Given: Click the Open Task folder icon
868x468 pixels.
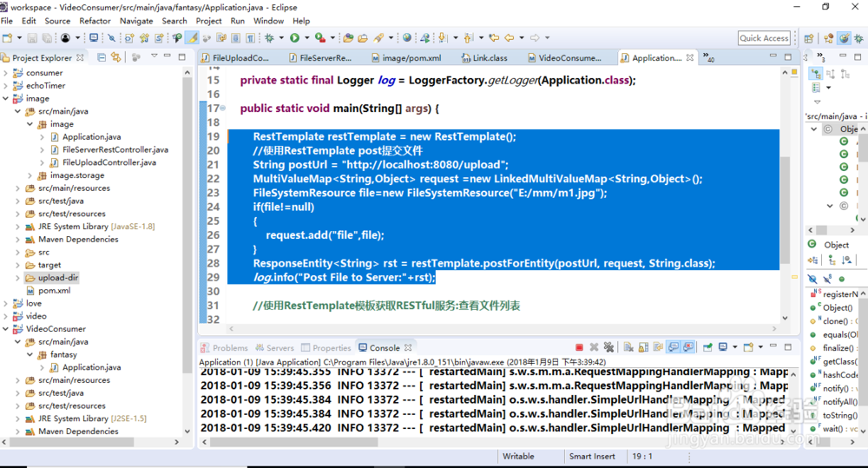Looking at the screenshot, I should pyautogui.click(x=363, y=37).
